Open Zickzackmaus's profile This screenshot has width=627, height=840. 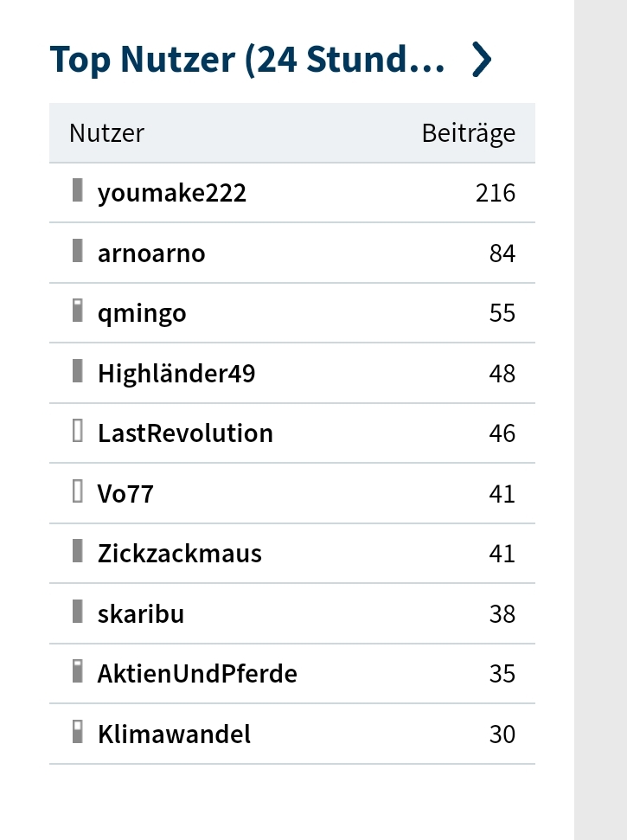(179, 553)
